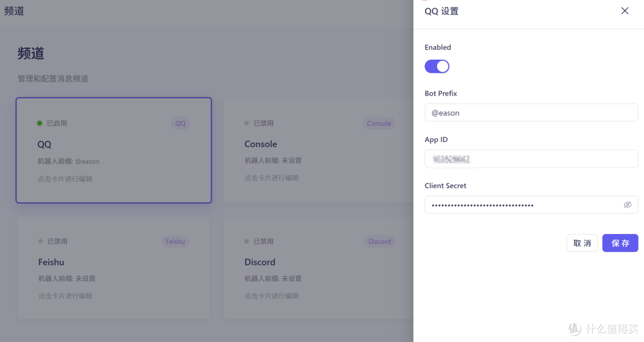Click the Console tag badge
This screenshot has width=644, height=342.
coord(379,124)
